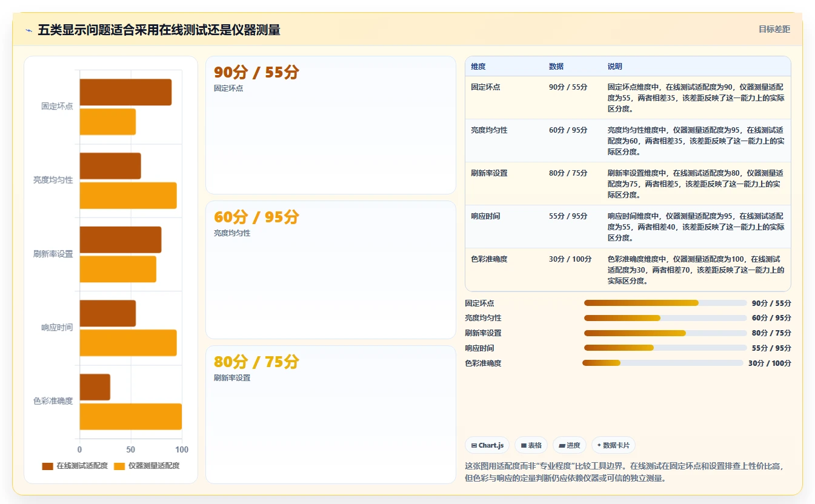
Task: Click the 固定坏点 progress bar
Action: point(665,303)
